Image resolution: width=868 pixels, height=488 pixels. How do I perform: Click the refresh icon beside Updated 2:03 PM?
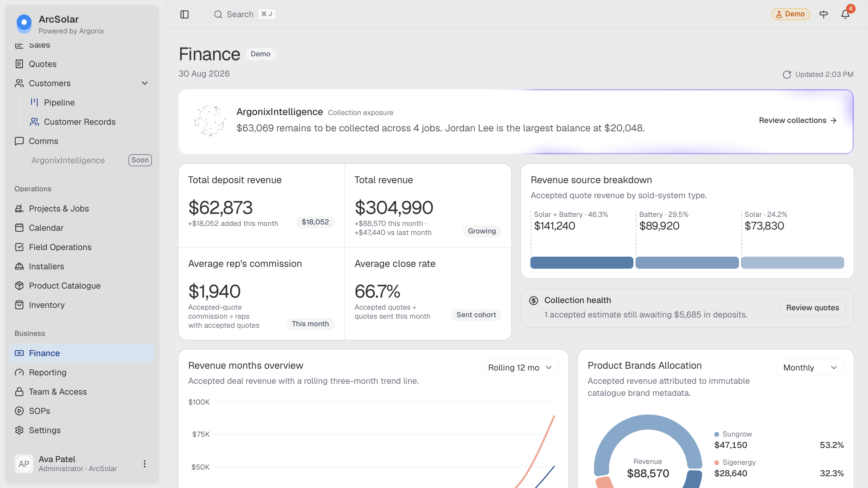tap(787, 74)
